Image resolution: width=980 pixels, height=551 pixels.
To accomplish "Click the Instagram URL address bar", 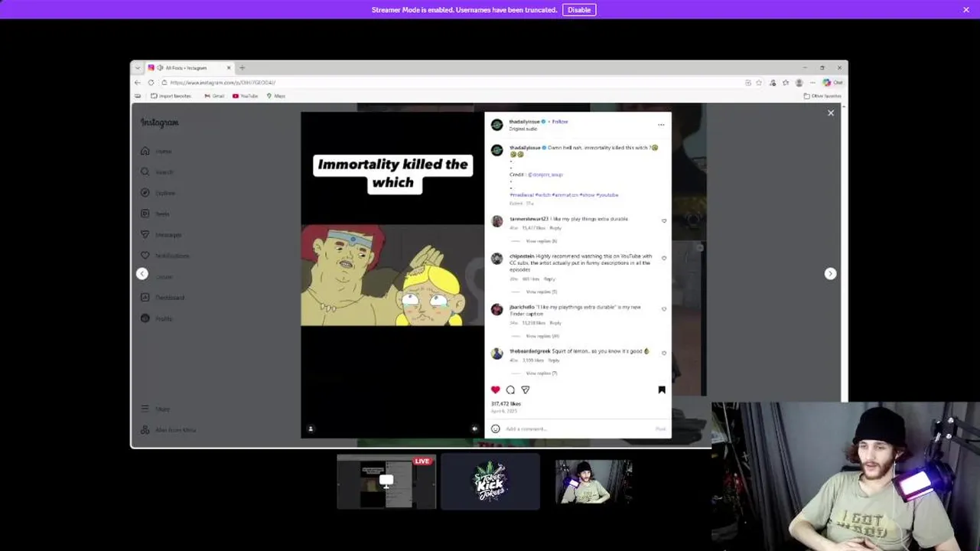I will (451, 83).
